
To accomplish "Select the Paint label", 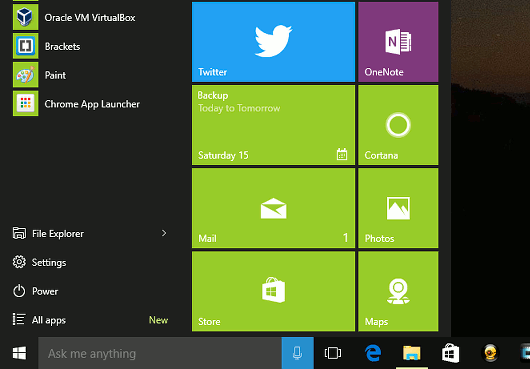I will 55,75.
